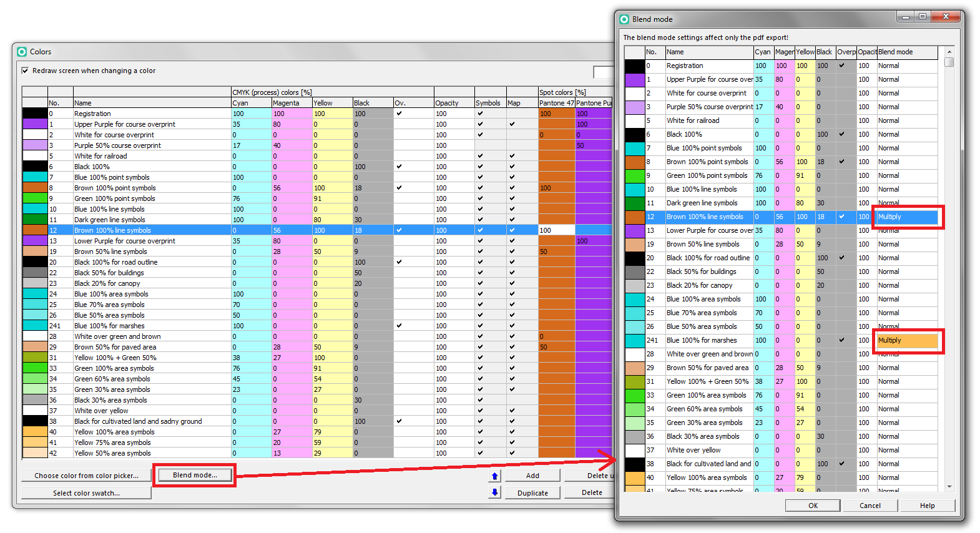Click the Blend mode list scrollbar up arrow

[x=949, y=52]
